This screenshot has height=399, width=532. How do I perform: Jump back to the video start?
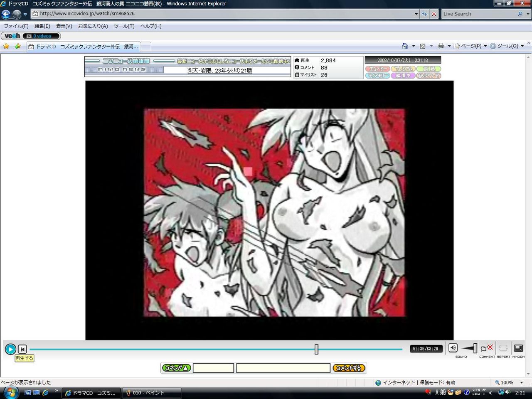[22, 349]
